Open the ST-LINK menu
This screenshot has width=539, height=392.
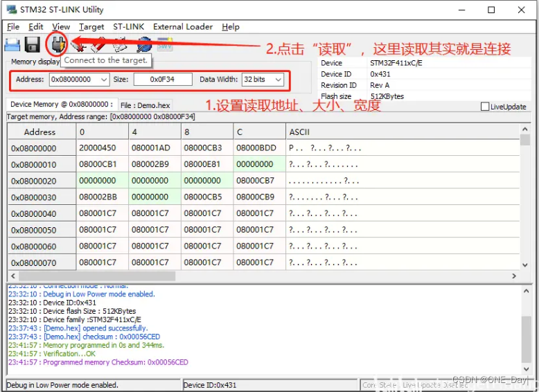tap(129, 27)
